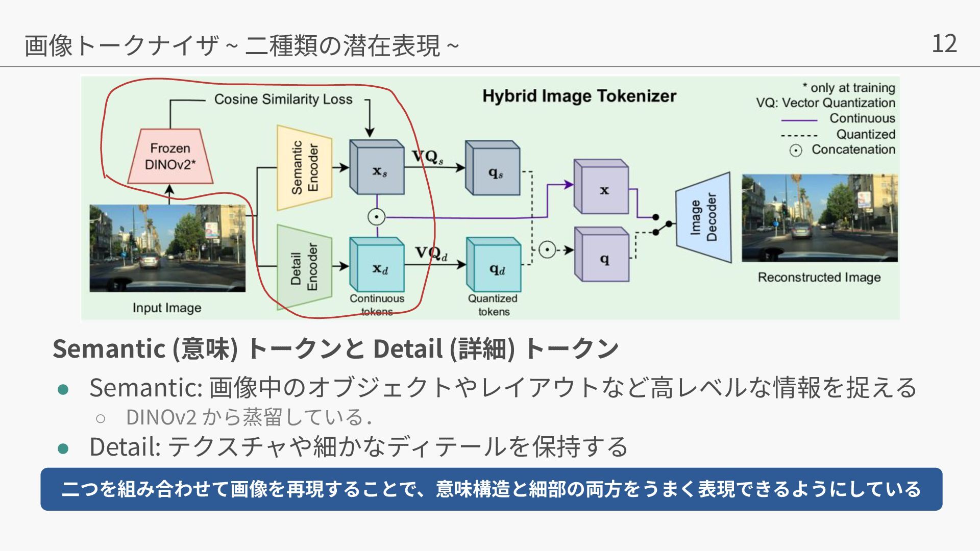Click the purple x cube
This screenshot has height=551, width=980.
(602, 188)
